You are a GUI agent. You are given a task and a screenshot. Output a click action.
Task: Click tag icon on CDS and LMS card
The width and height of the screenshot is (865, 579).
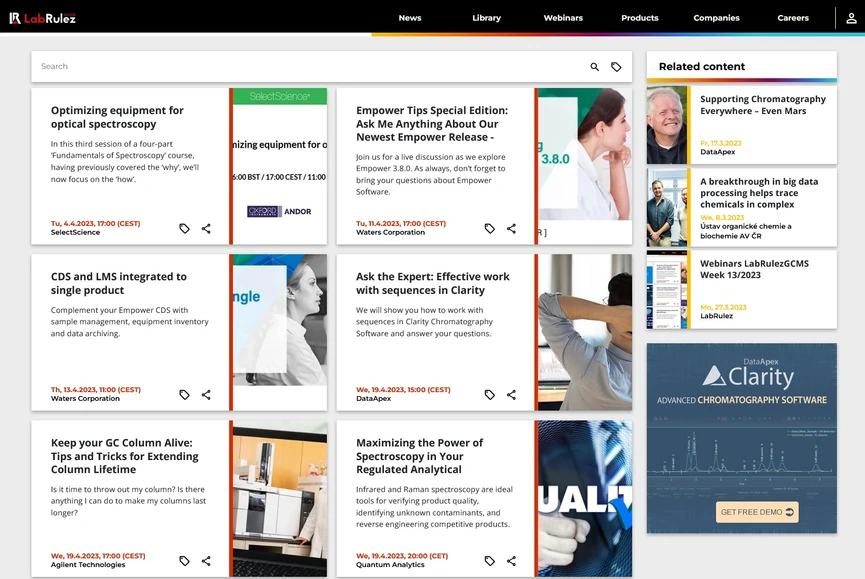184,394
